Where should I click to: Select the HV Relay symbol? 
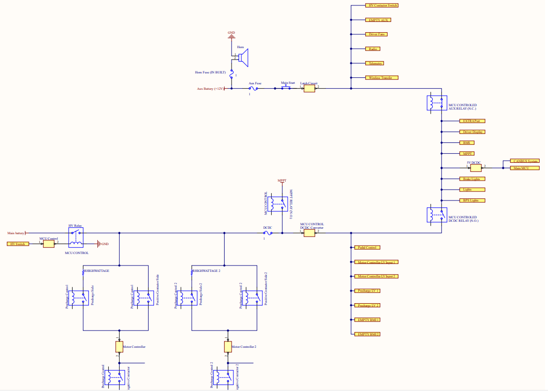pos(76,237)
